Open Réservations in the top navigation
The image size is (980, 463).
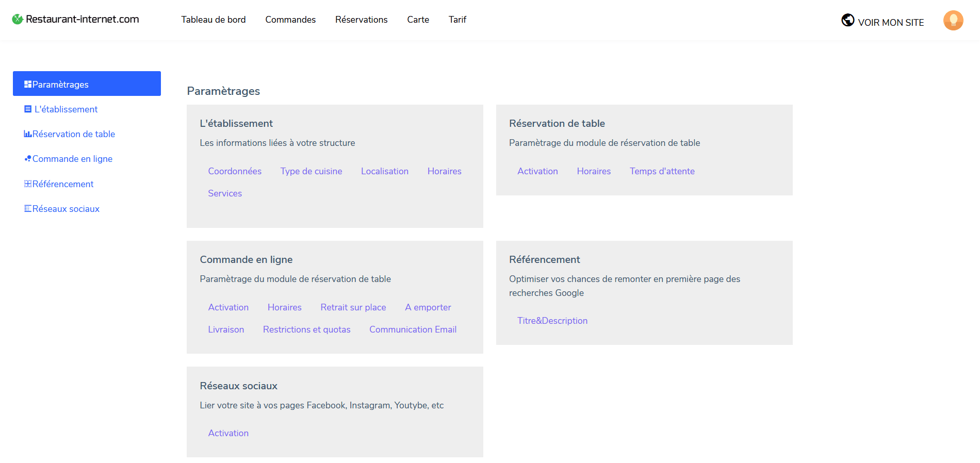click(x=361, y=20)
